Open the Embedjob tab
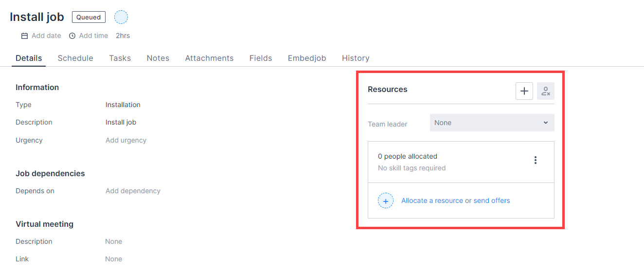This screenshot has height=273, width=644. [x=307, y=58]
